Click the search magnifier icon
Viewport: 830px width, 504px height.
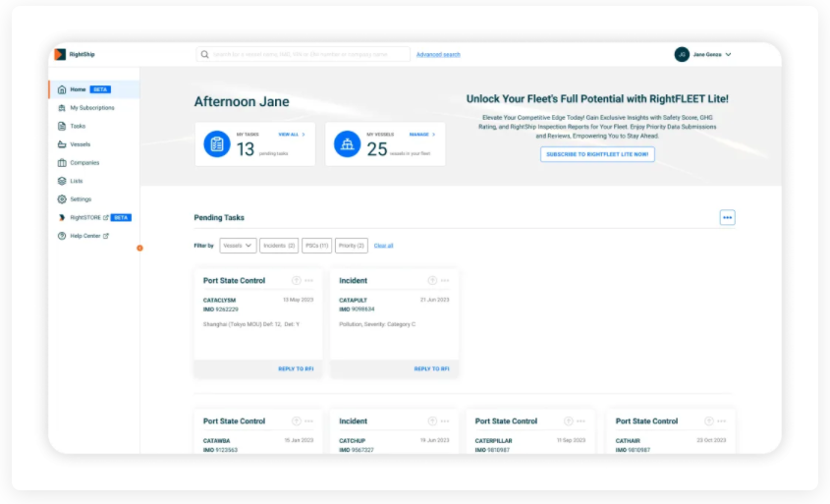point(205,55)
